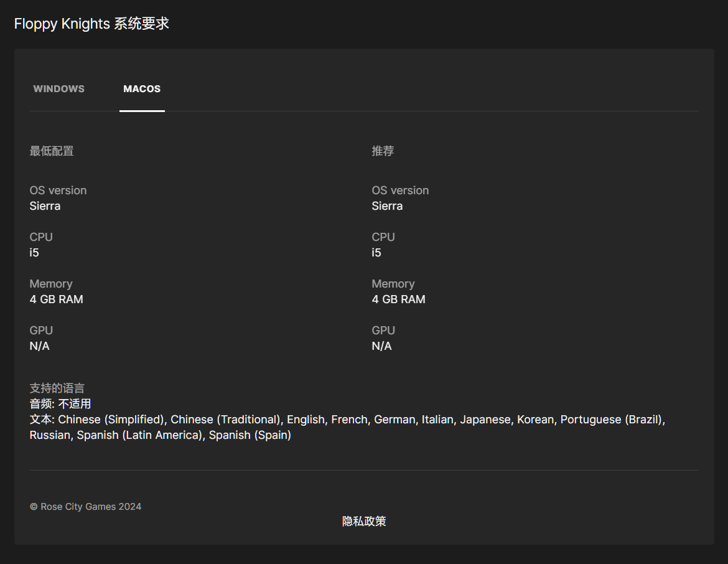Click the 音频: 不适用 line
Viewport: 728px width, 564px height.
click(x=60, y=404)
